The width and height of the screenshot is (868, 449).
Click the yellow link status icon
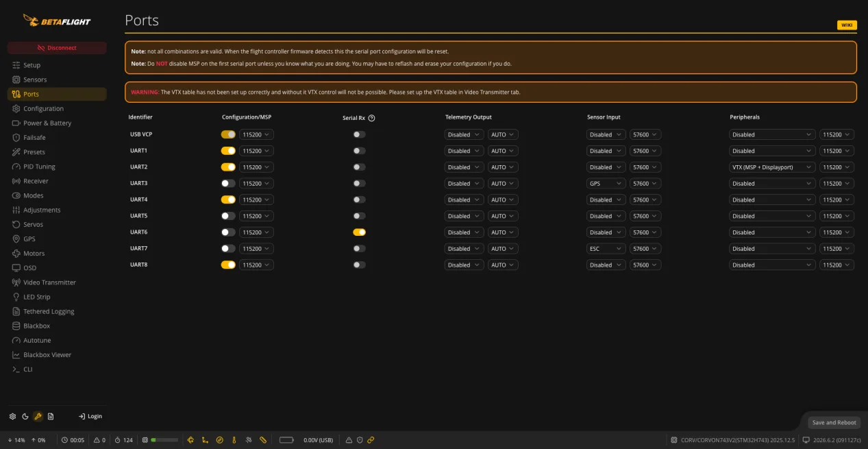pyautogui.click(x=371, y=440)
